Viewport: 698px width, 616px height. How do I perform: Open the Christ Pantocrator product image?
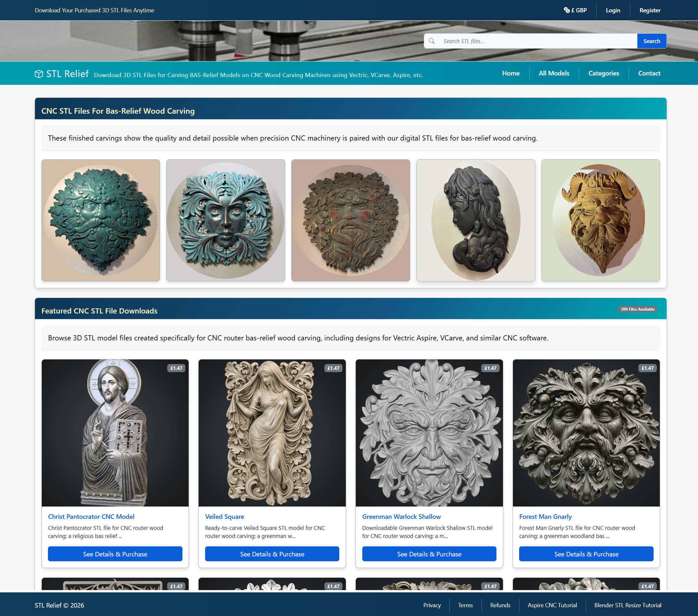(x=115, y=433)
